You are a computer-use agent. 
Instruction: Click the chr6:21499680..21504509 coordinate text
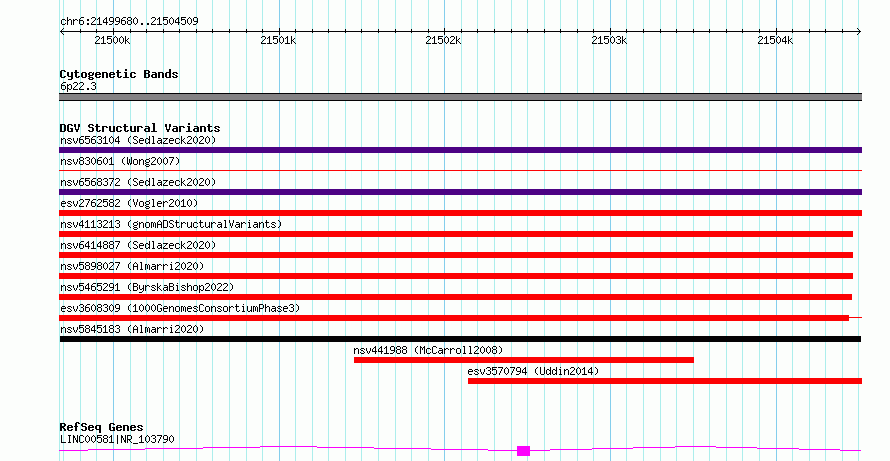(x=129, y=22)
